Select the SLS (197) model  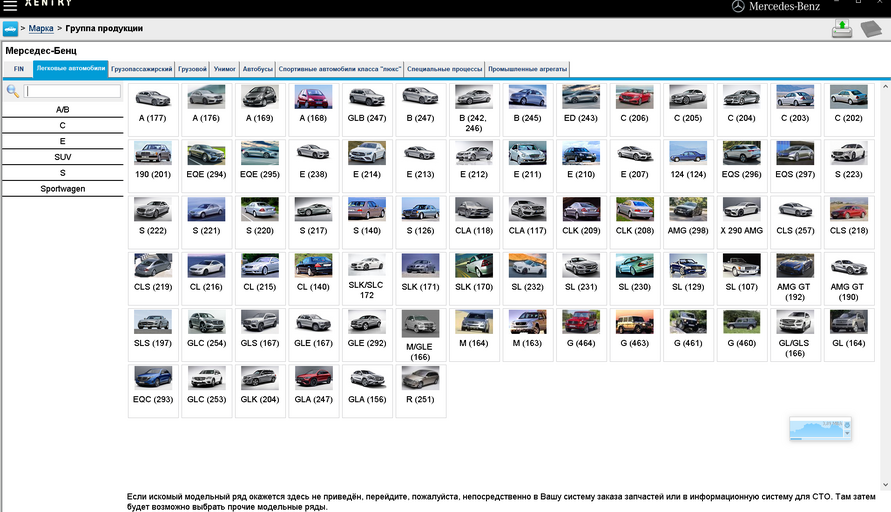(x=153, y=335)
